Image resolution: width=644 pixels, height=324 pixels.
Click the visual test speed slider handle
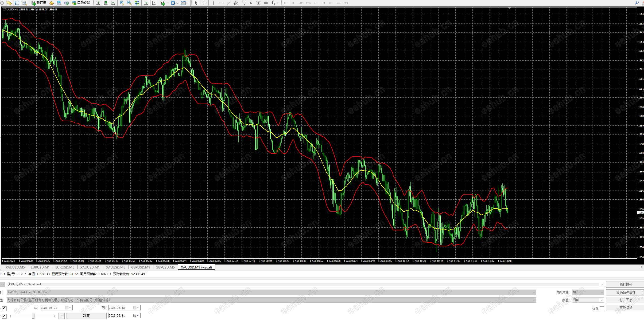tap(33, 316)
